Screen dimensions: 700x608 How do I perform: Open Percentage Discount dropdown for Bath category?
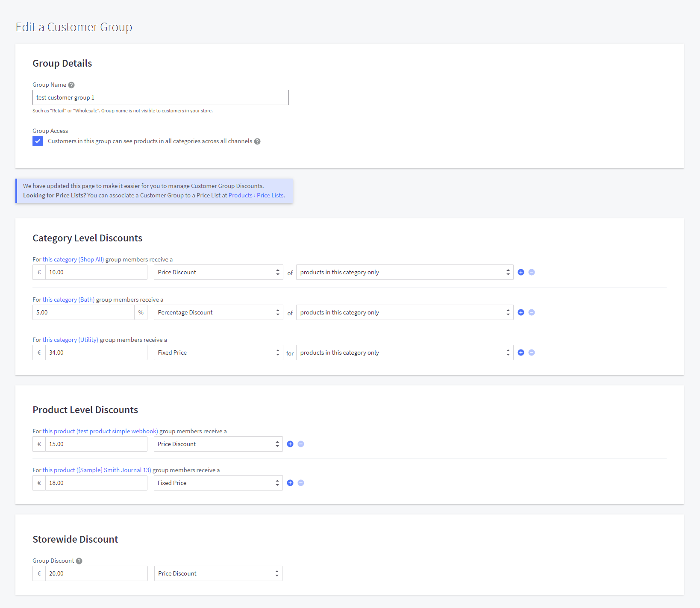coord(218,312)
